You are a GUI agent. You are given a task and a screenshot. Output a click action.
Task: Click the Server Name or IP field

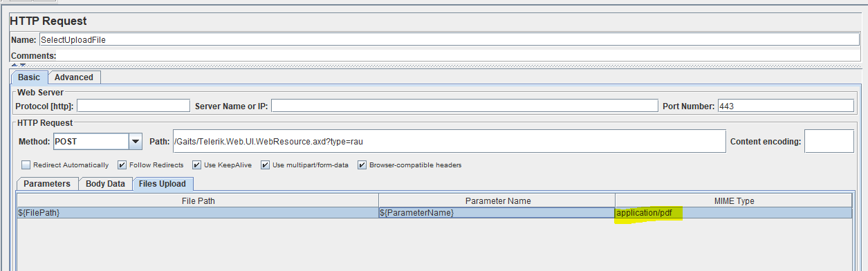click(464, 106)
